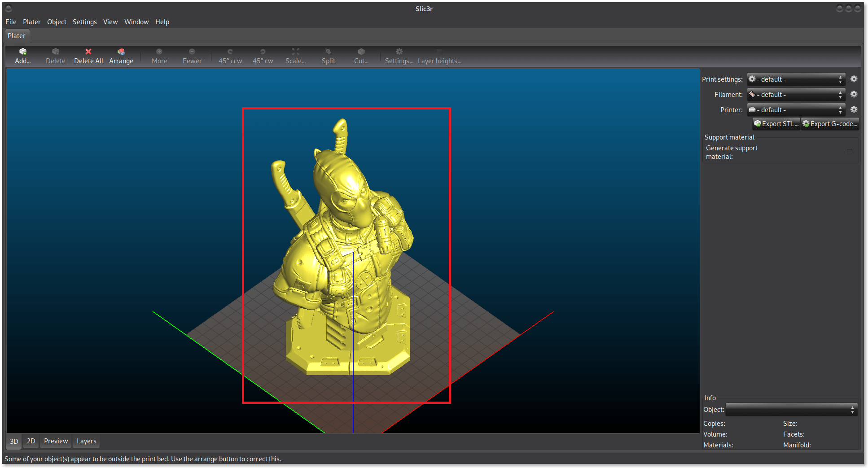Viewport: 868px width, 468px height.
Task: Enable Generate support material checkbox
Action: (x=849, y=152)
